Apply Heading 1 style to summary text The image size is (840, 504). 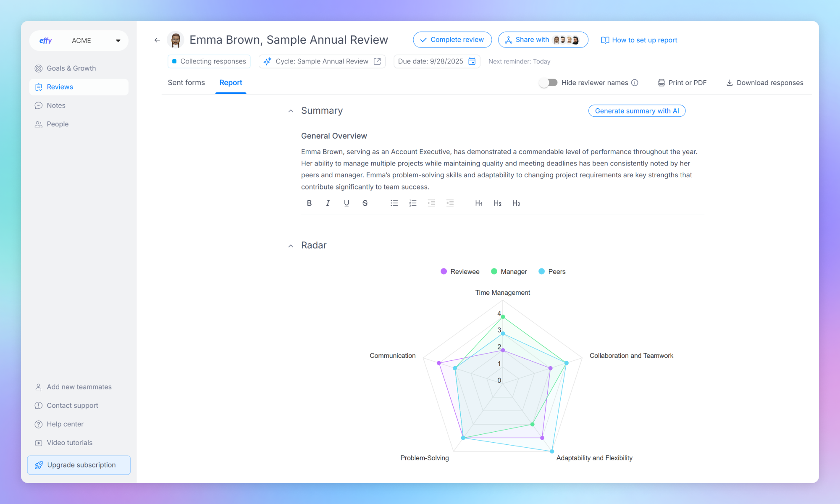click(x=478, y=203)
